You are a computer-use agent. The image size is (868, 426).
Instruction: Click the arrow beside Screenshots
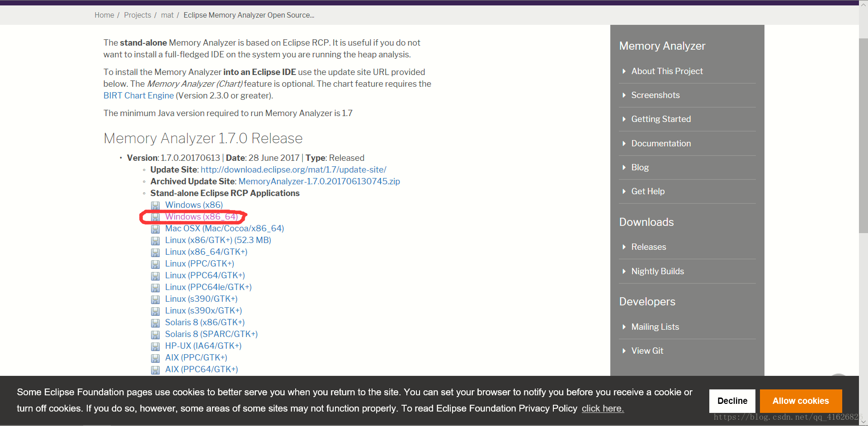click(624, 95)
